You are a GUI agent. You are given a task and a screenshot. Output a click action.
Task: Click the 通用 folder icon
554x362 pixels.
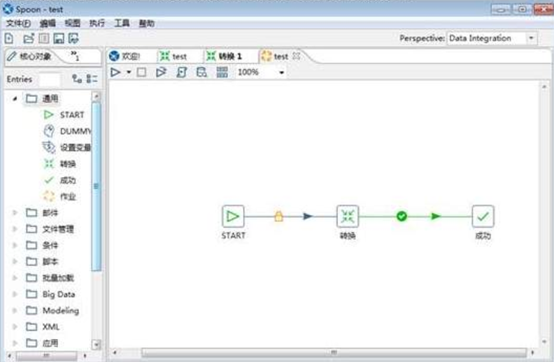tap(31, 99)
